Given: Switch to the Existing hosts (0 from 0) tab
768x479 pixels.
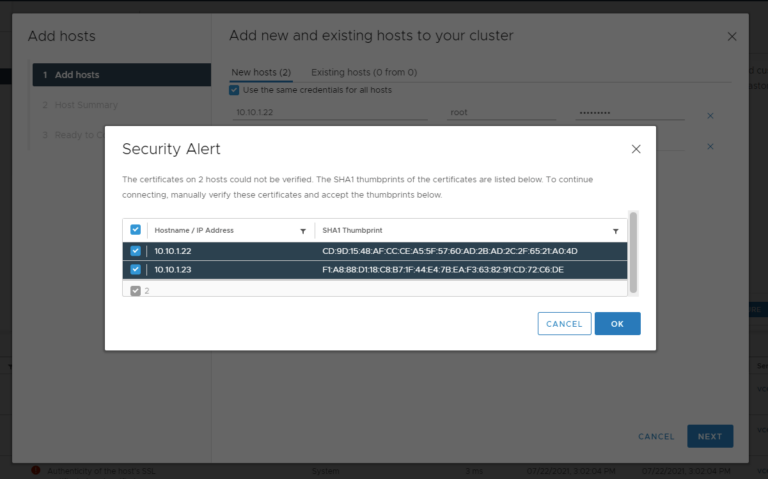Looking at the screenshot, I should pyautogui.click(x=364, y=72).
